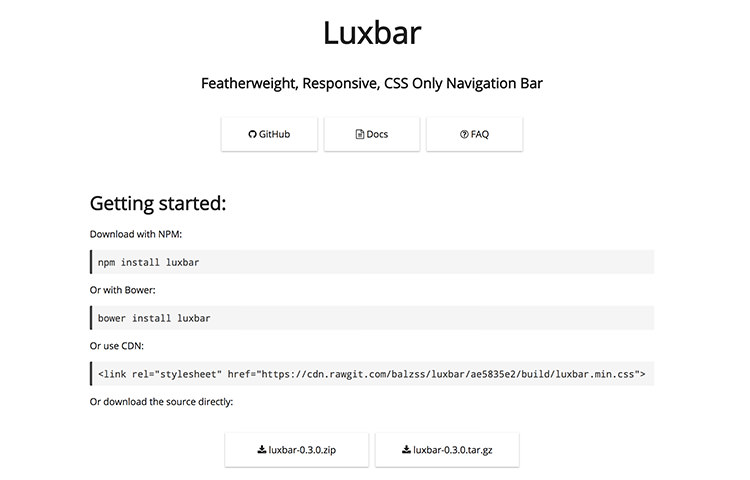This screenshot has width=750, height=480.
Task: Click the FAQ question mark icon
Action: [464, 135]
